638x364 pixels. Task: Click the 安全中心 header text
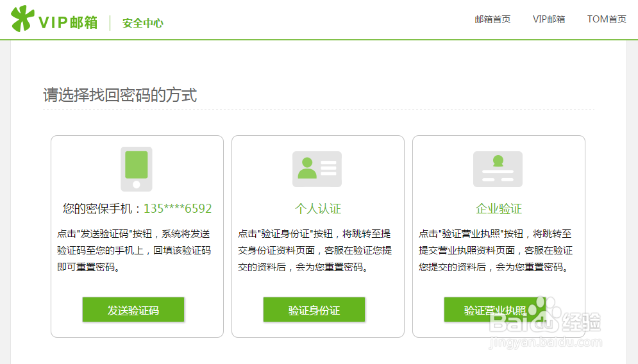(x=142, y=23)
